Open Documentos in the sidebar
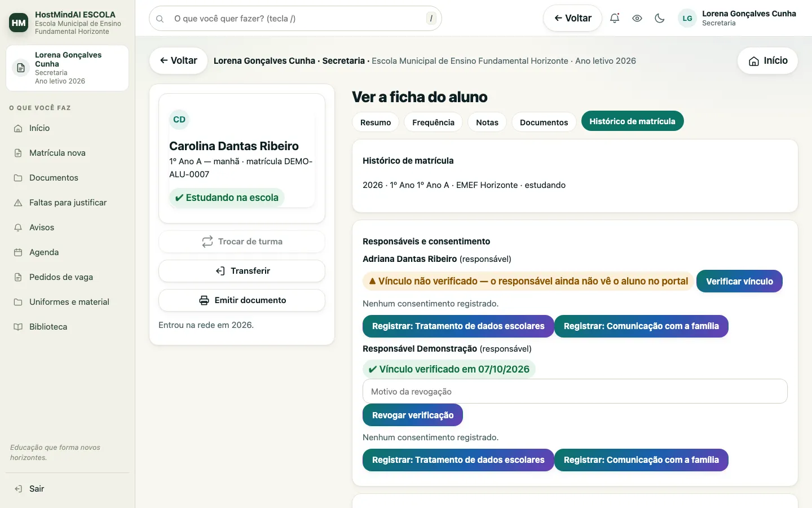This screenshot has width=812, height=508. coord(68,178)
